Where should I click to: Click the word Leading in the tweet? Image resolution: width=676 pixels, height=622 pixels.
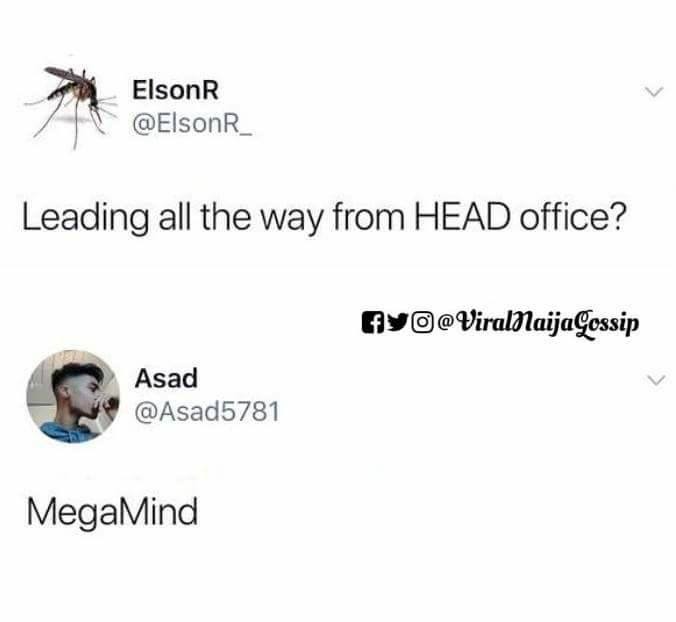tap(85, 220)
